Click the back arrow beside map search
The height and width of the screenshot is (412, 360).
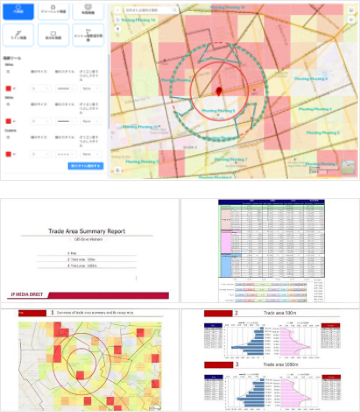point(117,11)
